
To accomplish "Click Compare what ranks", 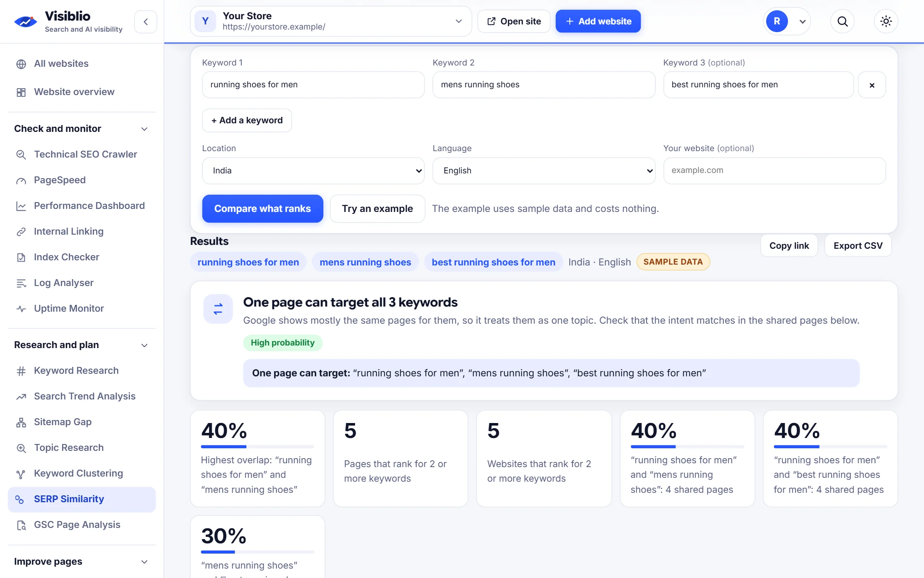I will click(263, 209).
